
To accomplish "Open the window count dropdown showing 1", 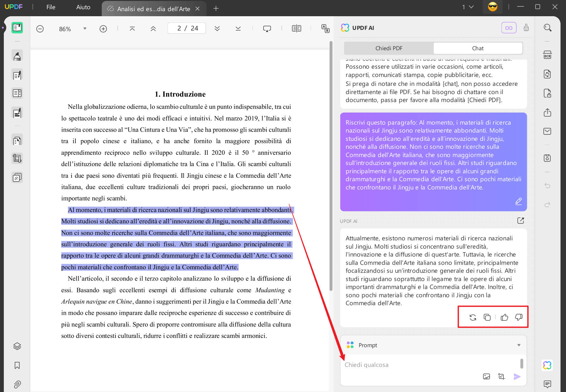I will tap(468, 7).
